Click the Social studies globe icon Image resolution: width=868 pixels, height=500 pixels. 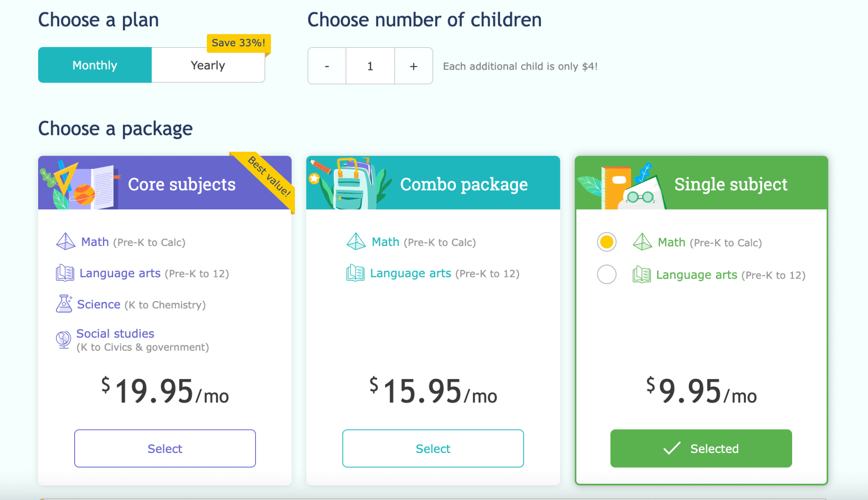click(x=64, y=338)
